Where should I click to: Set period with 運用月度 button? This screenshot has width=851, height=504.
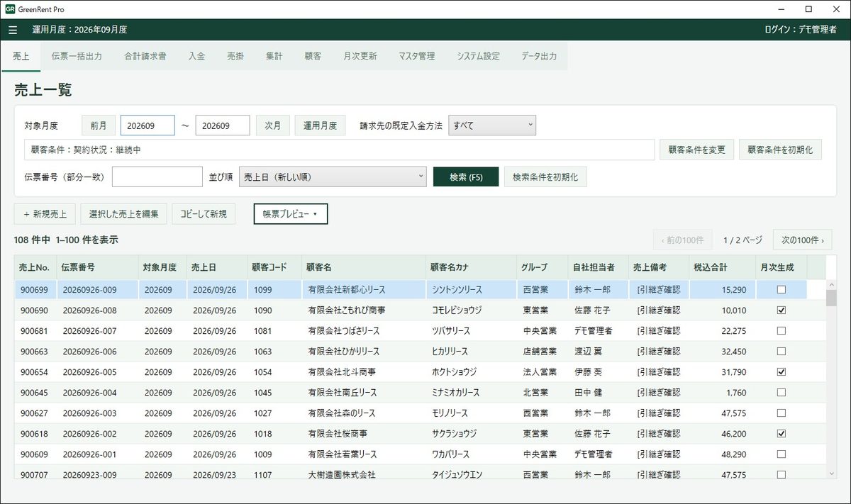320,125
